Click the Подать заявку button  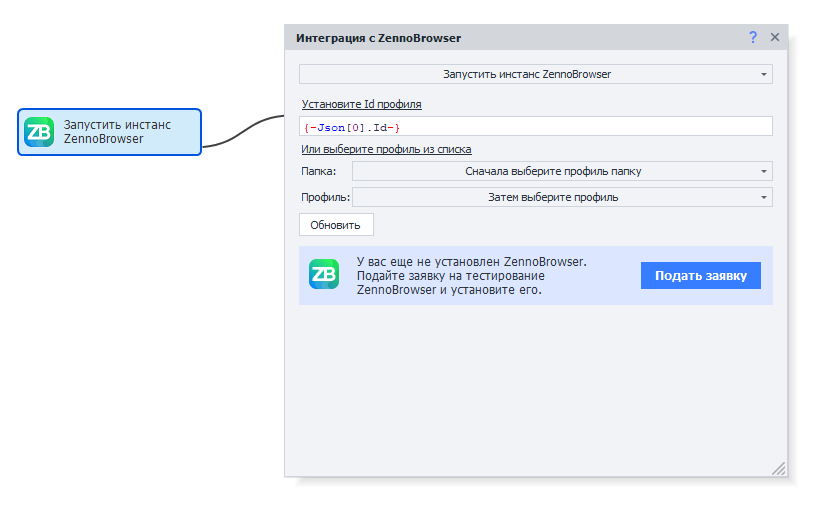click(x=700, y=276)
